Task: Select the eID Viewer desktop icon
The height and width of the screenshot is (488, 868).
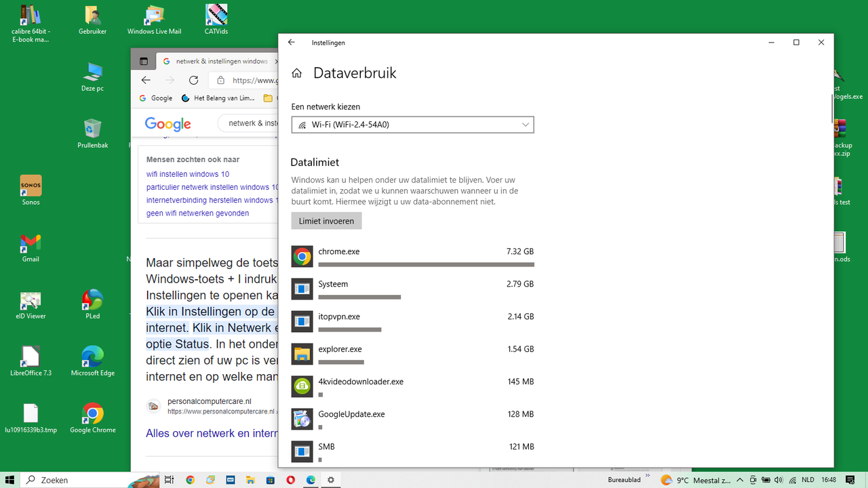Action: click(x=31, y=305)
